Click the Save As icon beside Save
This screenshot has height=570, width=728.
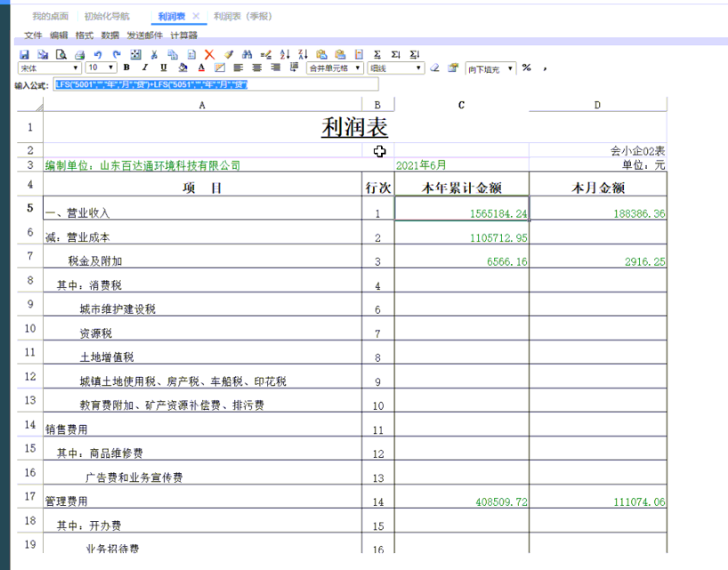pyautogui.click(x=43, y=55)
